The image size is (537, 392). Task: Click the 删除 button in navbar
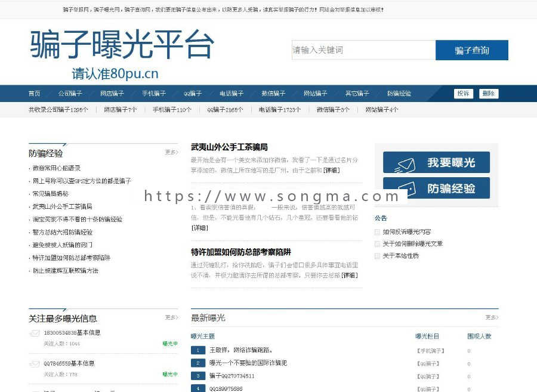coord(488,94)
